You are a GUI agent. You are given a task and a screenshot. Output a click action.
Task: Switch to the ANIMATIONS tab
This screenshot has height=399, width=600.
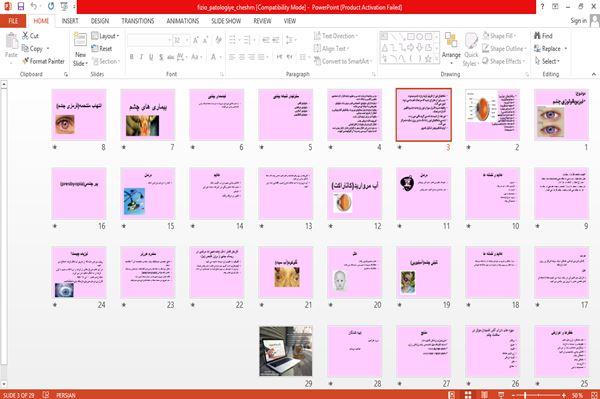point(183,21)
